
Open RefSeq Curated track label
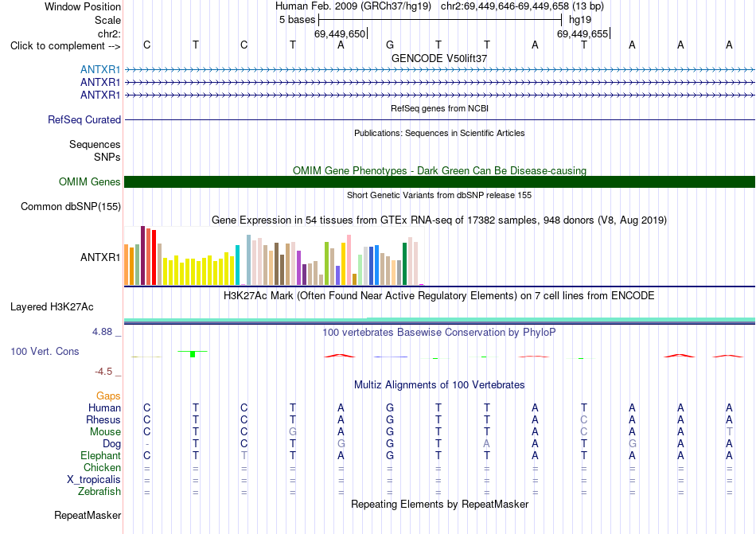pos(84,119)
